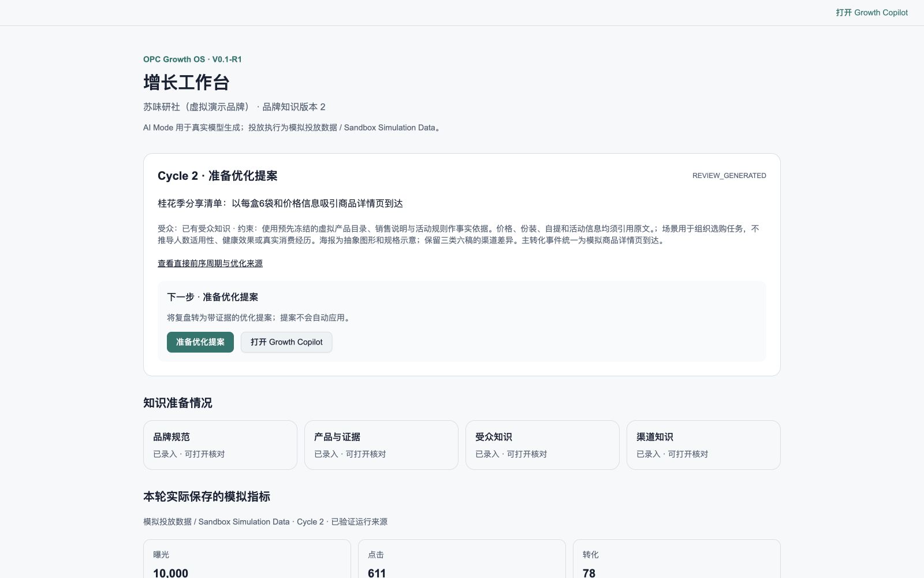Image resolution: width=924 pixels, height=578 pixels.
Task: Open 查看直接前序周期与优化来源 link
Action: tap(210, 264)
